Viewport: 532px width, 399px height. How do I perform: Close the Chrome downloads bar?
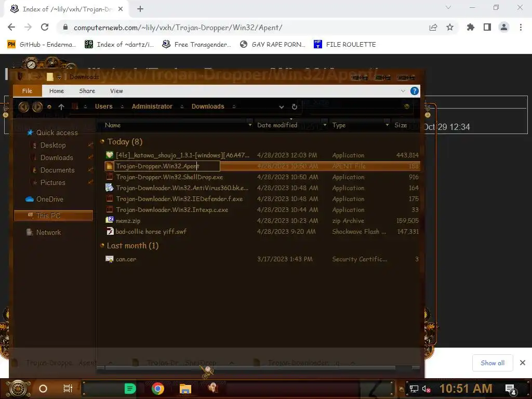click(523, 363)
